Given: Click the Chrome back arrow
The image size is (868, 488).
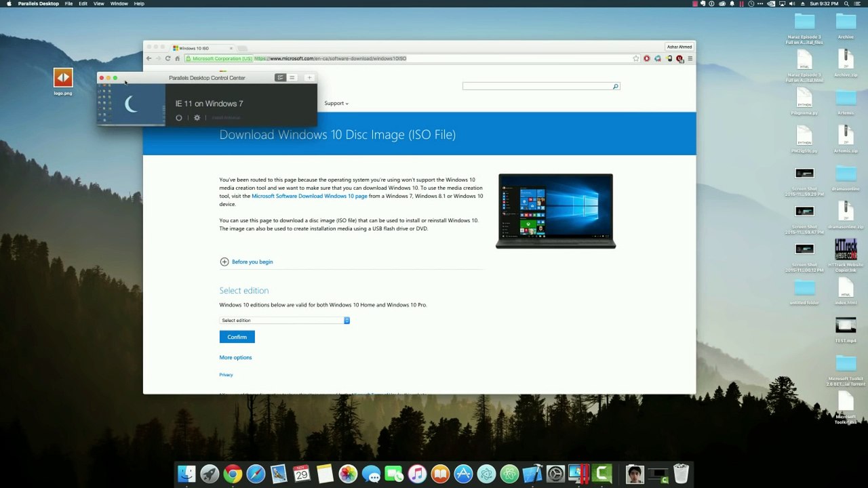Looking at the screenshot, I should point(149,58).
